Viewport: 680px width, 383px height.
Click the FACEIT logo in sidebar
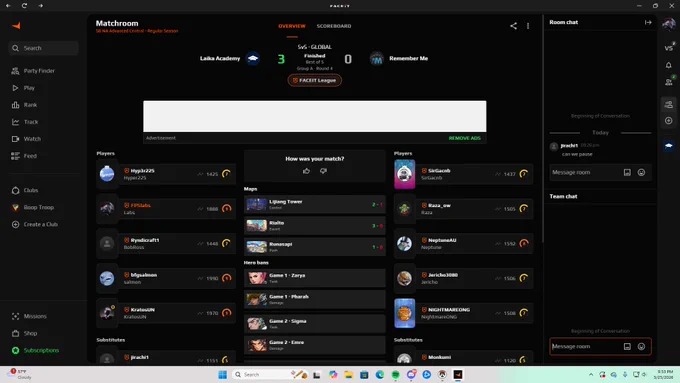16,26
